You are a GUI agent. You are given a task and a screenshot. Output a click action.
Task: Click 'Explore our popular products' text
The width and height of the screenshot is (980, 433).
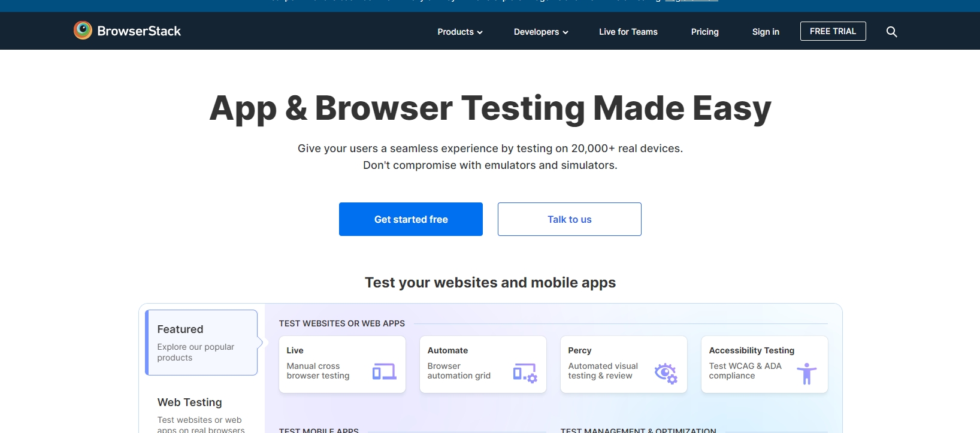(x=195, y=352)
